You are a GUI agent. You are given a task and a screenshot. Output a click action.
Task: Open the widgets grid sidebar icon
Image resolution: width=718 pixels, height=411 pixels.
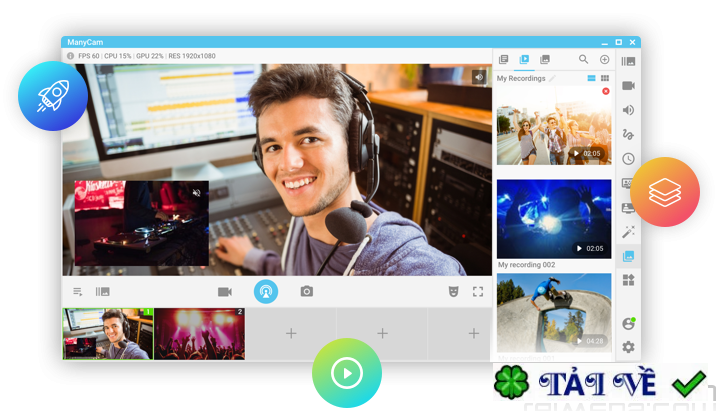coord(628,280)
